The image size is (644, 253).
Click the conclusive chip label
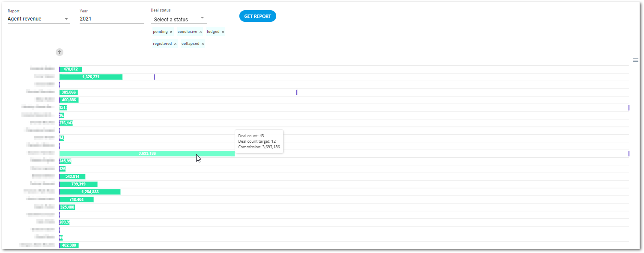188,32
